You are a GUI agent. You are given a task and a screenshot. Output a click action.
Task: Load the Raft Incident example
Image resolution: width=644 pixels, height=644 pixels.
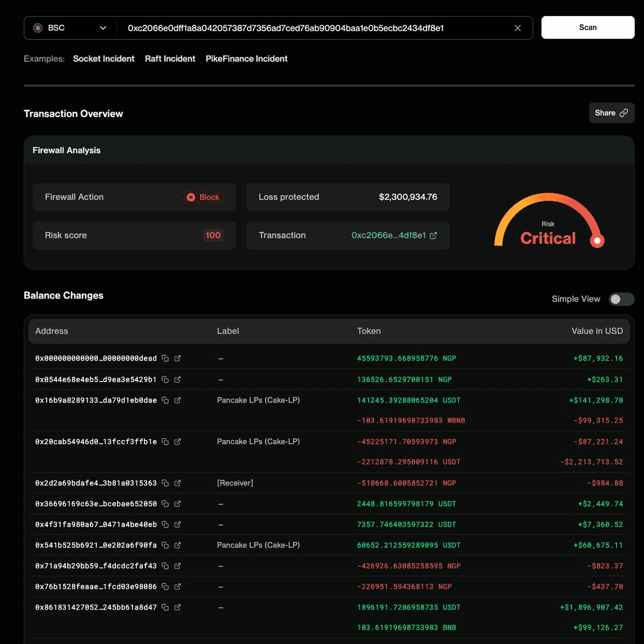point(170,58)
